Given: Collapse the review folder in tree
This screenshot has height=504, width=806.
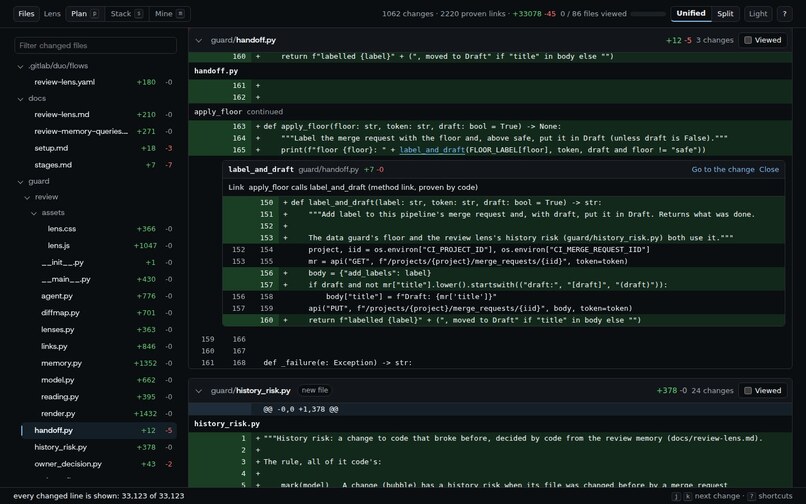Looking at the screenshot, I should (27, 197).
